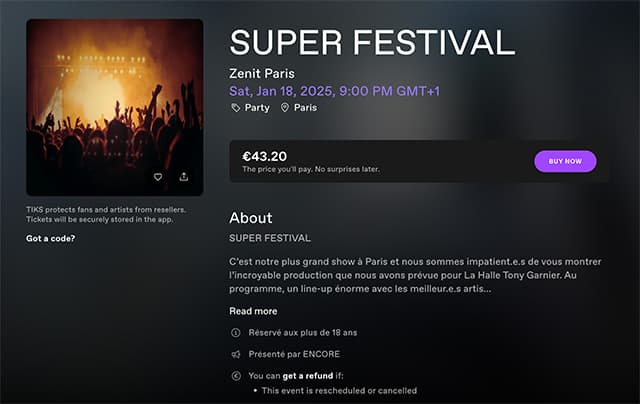Screen dimensions: 640x404
Task: Click the refund icon beside refund policy
Action: (236, 376)
